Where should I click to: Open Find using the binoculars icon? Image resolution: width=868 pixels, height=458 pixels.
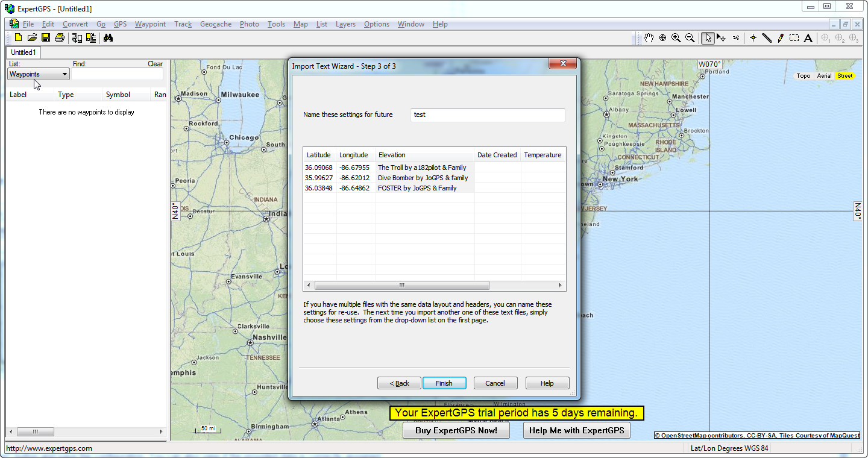click(108, 38)
